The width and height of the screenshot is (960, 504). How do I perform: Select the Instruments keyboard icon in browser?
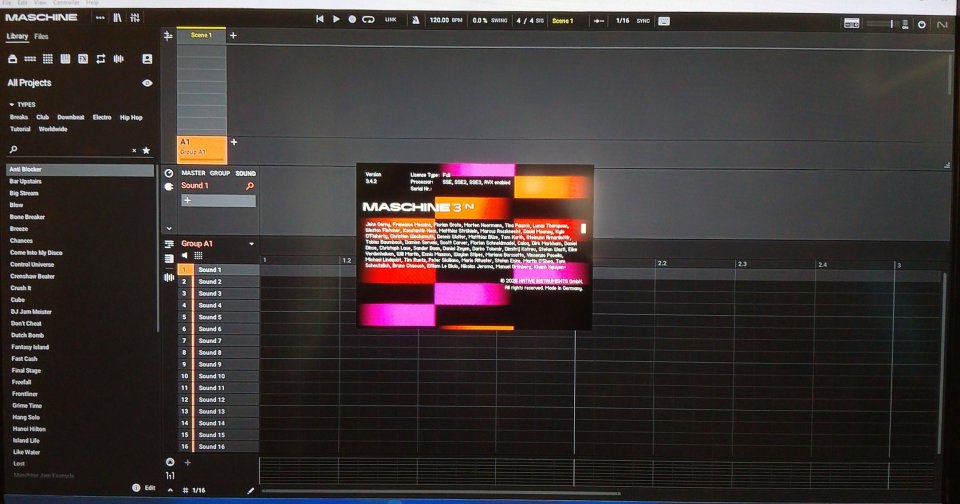point(65,59)
